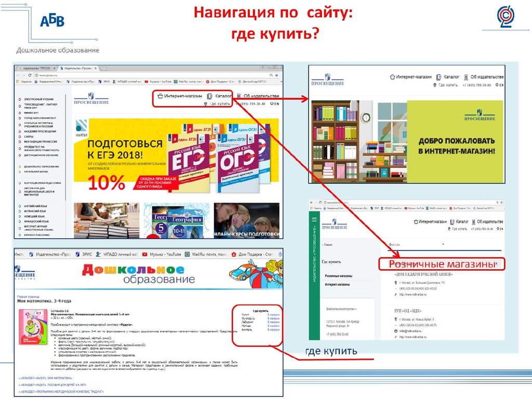Click reload icon in the Где купить browser

click(320, 202)
